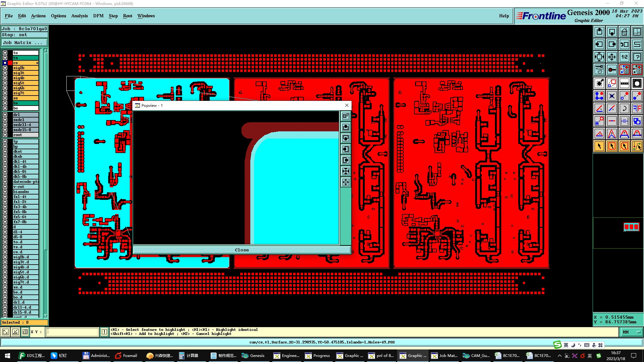644x362 pixels.
Task: Click pan-left icon in Popview sidebar
Action: tap(346, 149)
